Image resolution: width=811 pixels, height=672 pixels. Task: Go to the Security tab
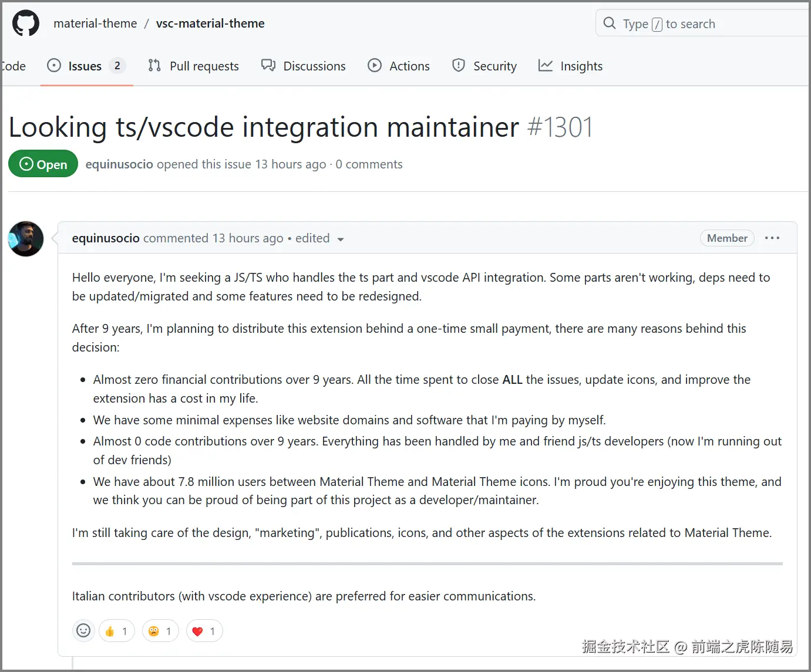click(x=484, y=66)
